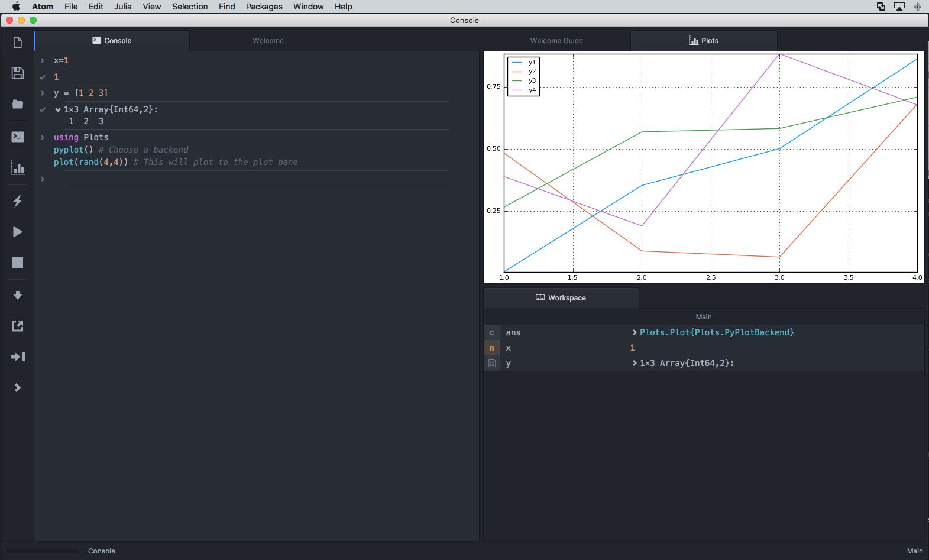
Task: Click the x variable value 1 in Workspace
Action: tap(633, 348)
